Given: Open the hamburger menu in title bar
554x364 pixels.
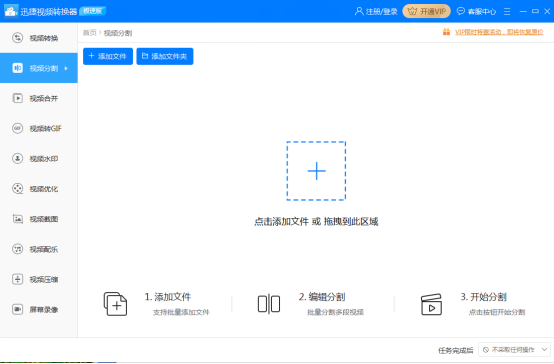Looking at the screenshot, I should tap(507, 12).
